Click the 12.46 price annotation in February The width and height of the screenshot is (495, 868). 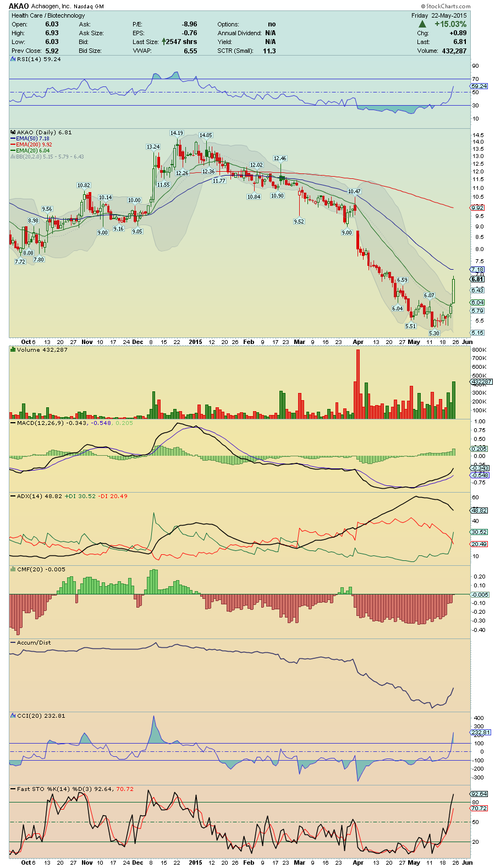[x=280, y=159]
